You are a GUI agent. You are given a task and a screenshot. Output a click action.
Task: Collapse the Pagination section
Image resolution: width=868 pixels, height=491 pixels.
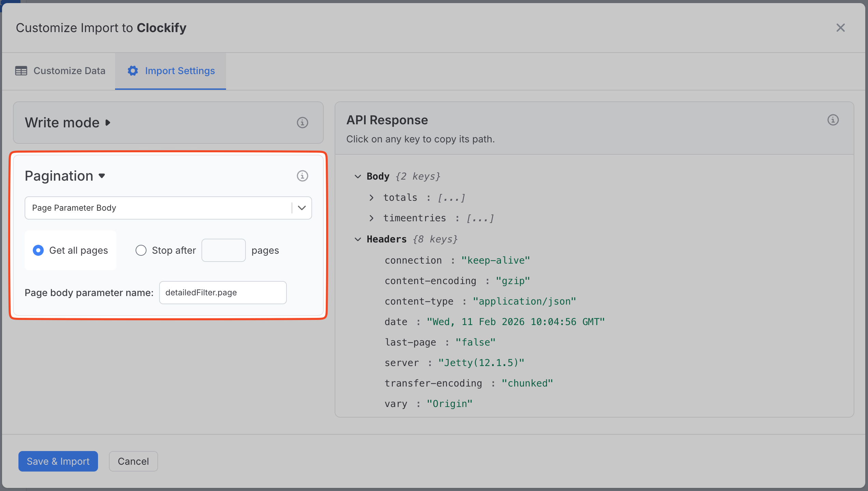point(102,176)
